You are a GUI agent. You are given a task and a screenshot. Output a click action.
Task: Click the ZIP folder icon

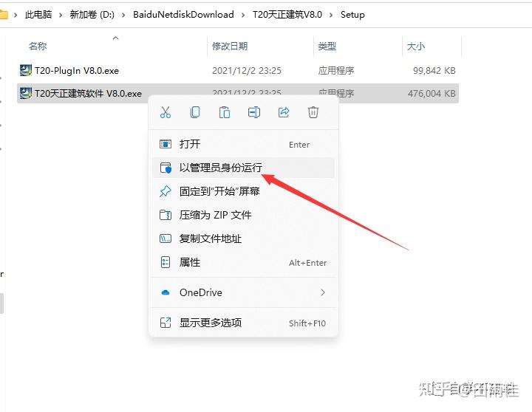[x=166, y=215]
